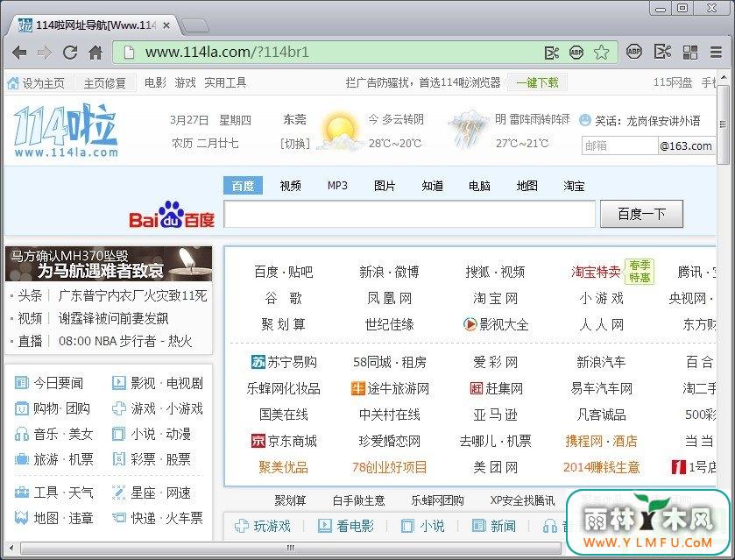Image resolution: width=735 pixels, height=560 pixels.
Task: Open the 彩票·股票 category
Action: point(152,459)
